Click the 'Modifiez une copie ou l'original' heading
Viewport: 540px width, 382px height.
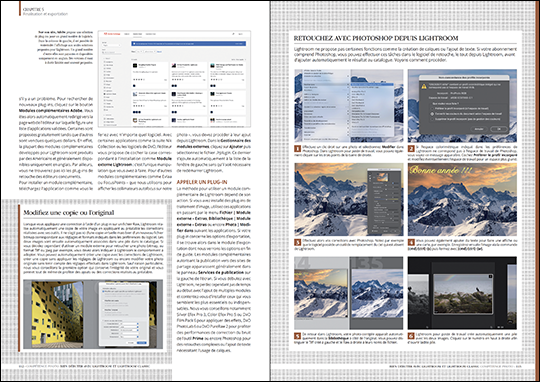point(69,213)
